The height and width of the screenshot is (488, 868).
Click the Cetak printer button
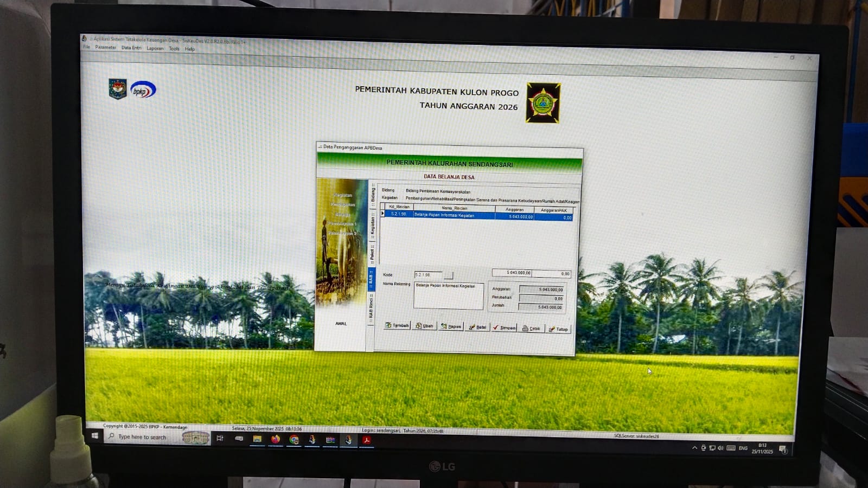coord(531,329)
